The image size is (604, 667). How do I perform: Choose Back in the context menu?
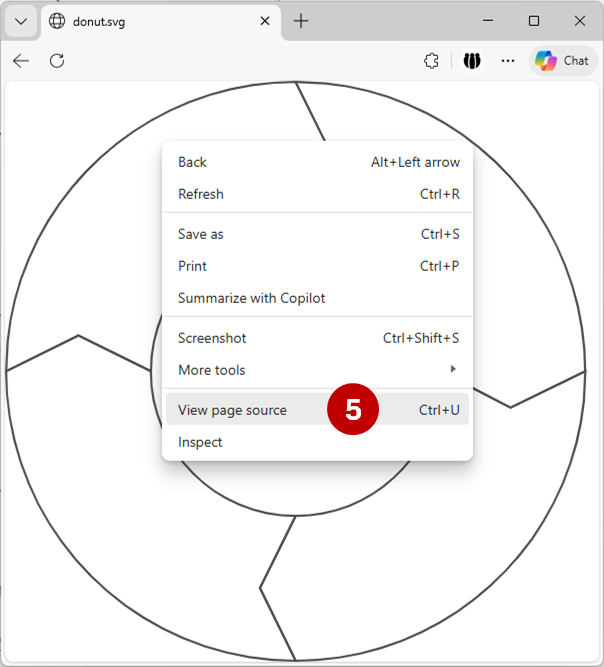click(x=317, y=162)
